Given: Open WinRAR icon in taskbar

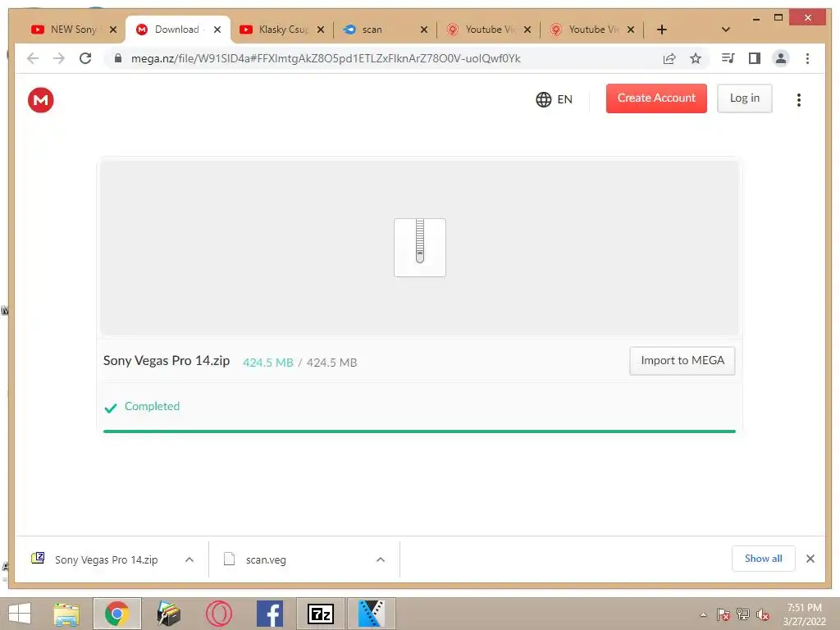Looking at the screenshot, I should tap(168, 614).
